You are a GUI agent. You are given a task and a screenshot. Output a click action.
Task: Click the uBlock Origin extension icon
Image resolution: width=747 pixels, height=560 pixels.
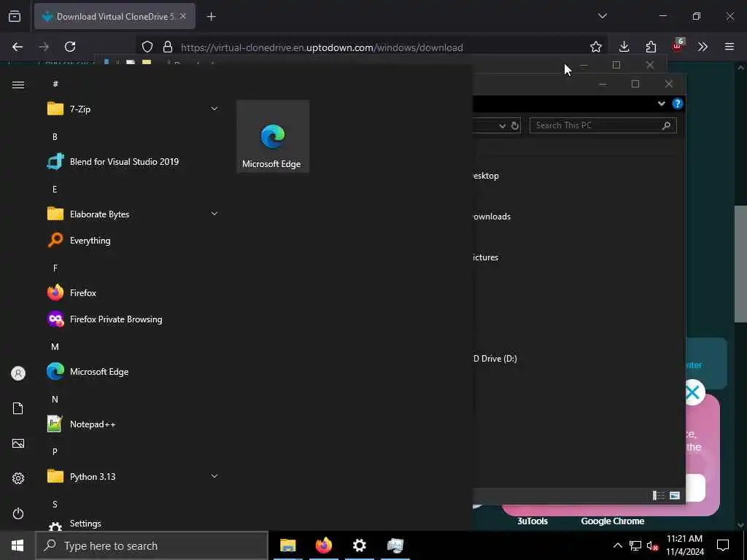[x=678, y=46]
